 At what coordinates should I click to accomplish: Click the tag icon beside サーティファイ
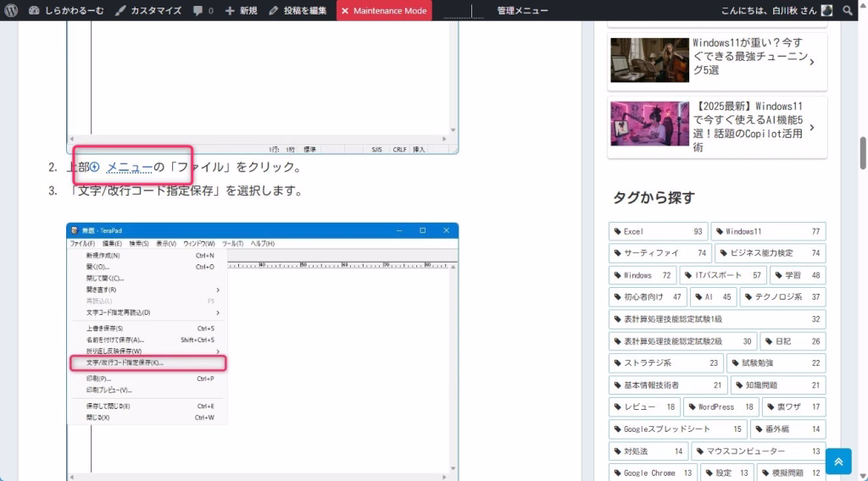click(618, 253)
